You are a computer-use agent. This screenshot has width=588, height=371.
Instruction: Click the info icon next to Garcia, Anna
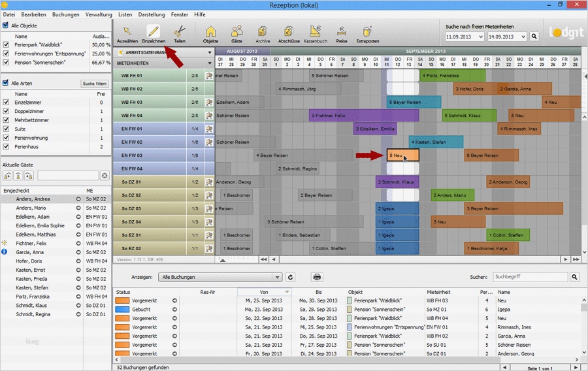[x=5, y=252]
